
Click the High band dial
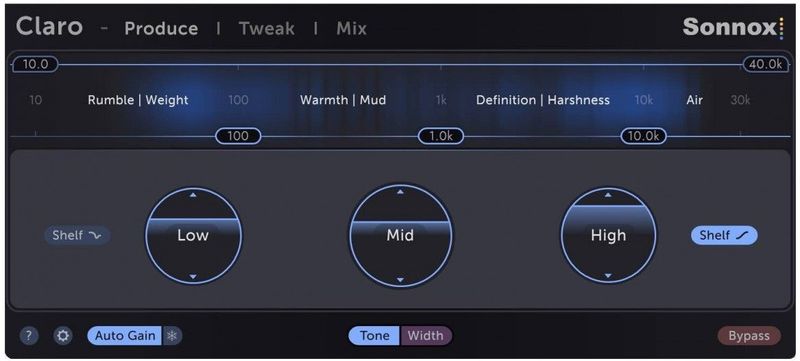coord(608,236)
